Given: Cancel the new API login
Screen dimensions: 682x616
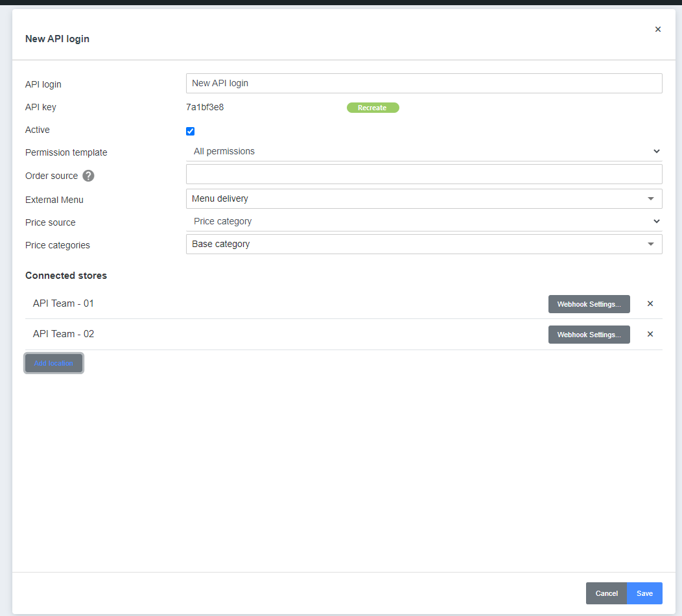Looking at the screenshot, I should [x=606, y=593].
